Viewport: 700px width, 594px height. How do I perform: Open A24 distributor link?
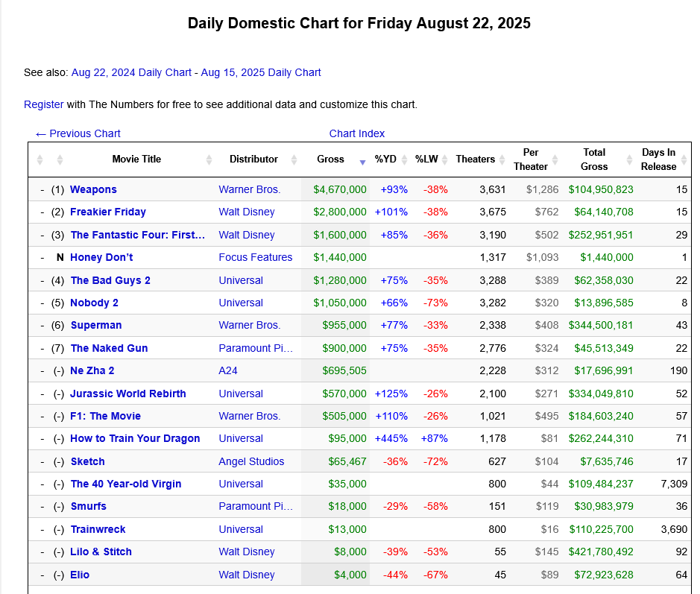tap(228, 370)
